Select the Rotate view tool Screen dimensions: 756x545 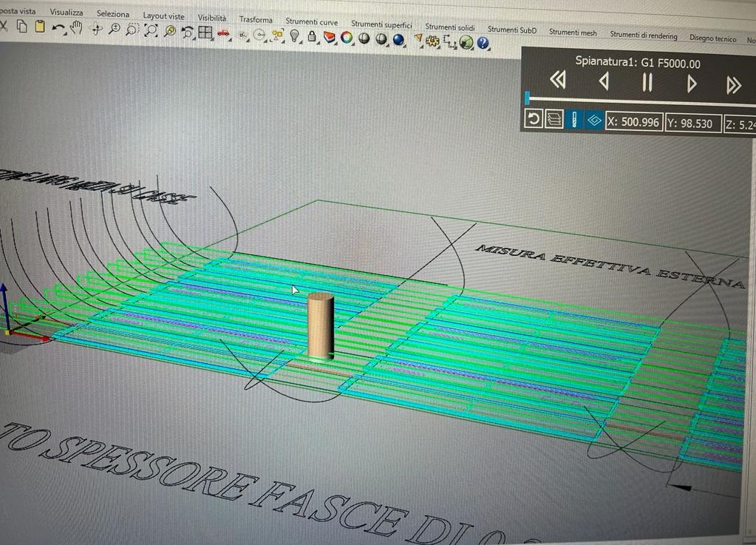coord(97,30)
